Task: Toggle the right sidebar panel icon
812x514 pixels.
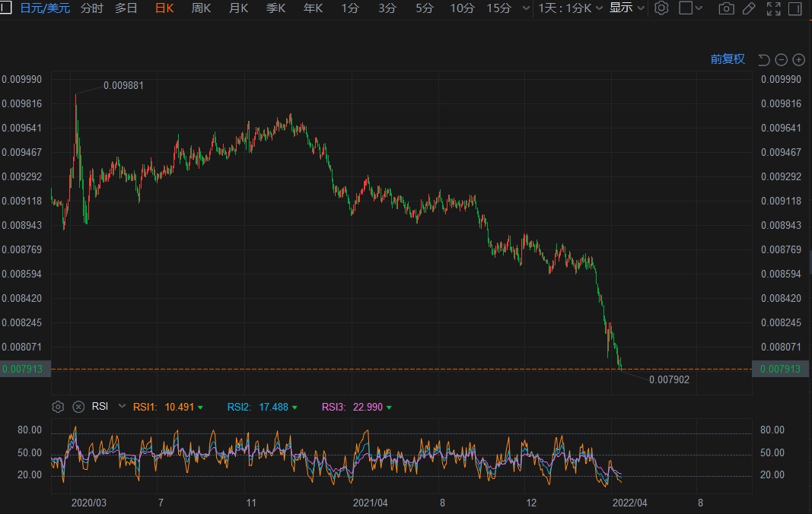Action: tap(798, 8)
